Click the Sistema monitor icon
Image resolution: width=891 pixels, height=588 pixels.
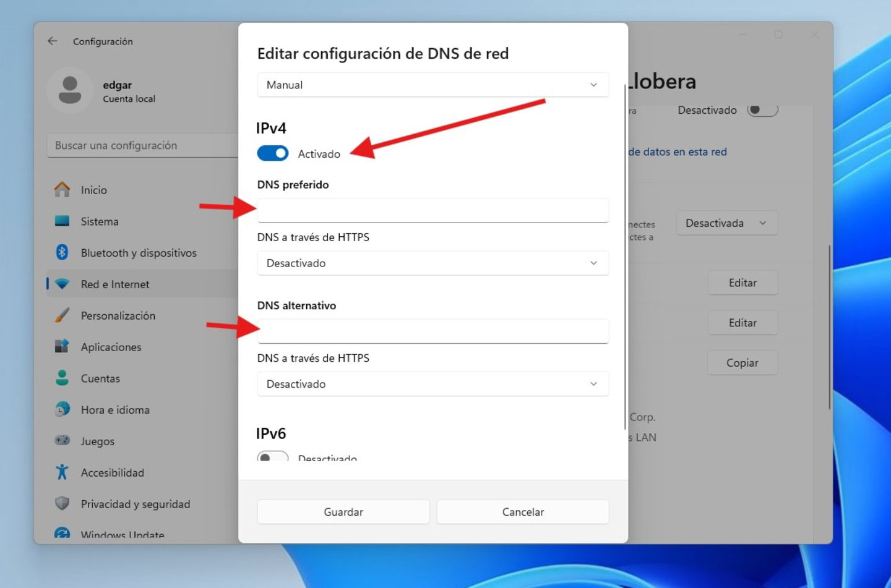point(62,221)
